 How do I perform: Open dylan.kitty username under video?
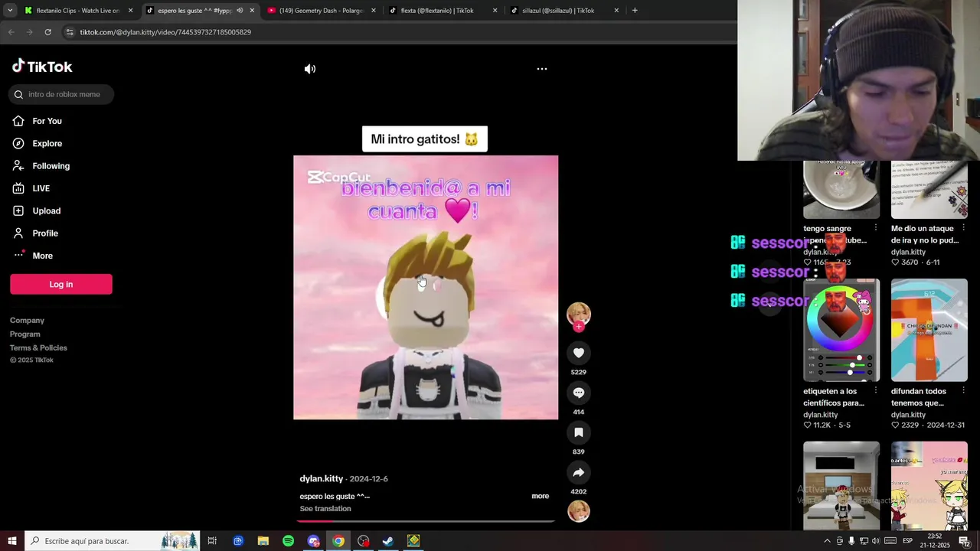322,478
